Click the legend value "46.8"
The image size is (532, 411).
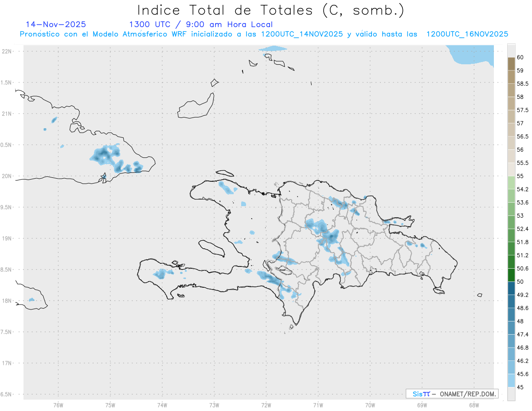pyautogui.click(x=523, y=348)
